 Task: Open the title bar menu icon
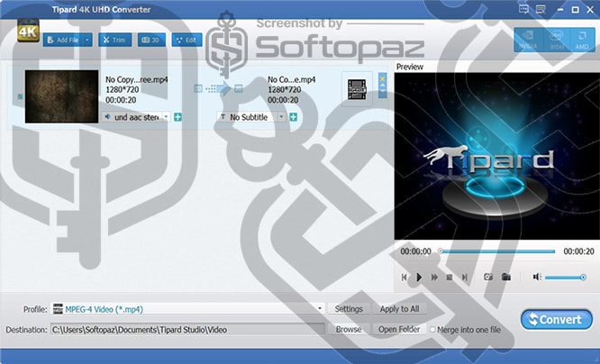point(541,9)
